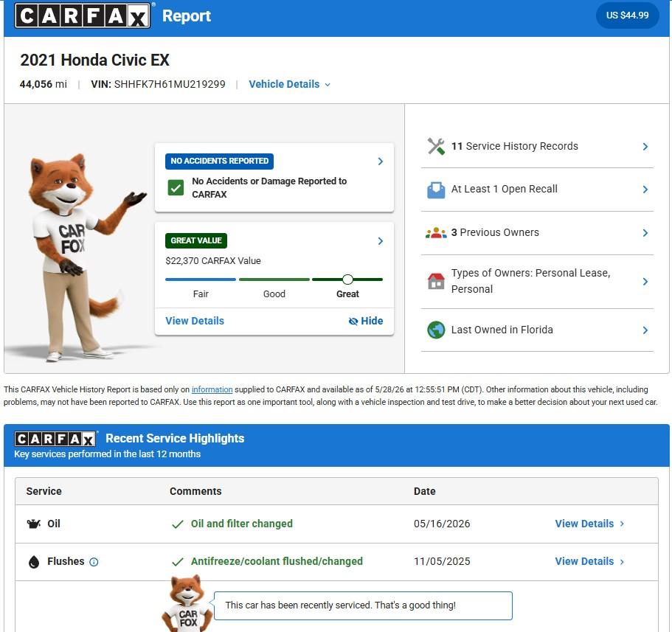Click View Details under CARFAX Value
The height and width of the screenshot is (632, 672).
tap(195, 321)
